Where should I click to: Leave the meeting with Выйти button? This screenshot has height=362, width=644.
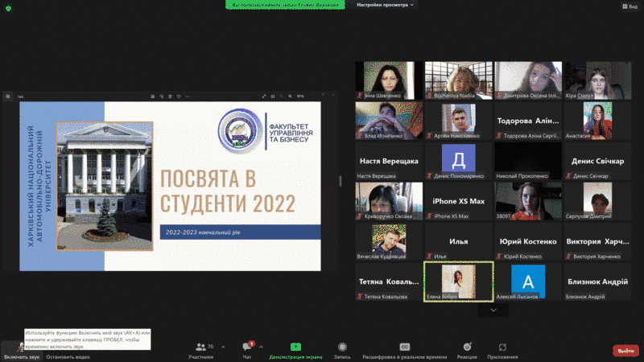(x=625, y=350)
